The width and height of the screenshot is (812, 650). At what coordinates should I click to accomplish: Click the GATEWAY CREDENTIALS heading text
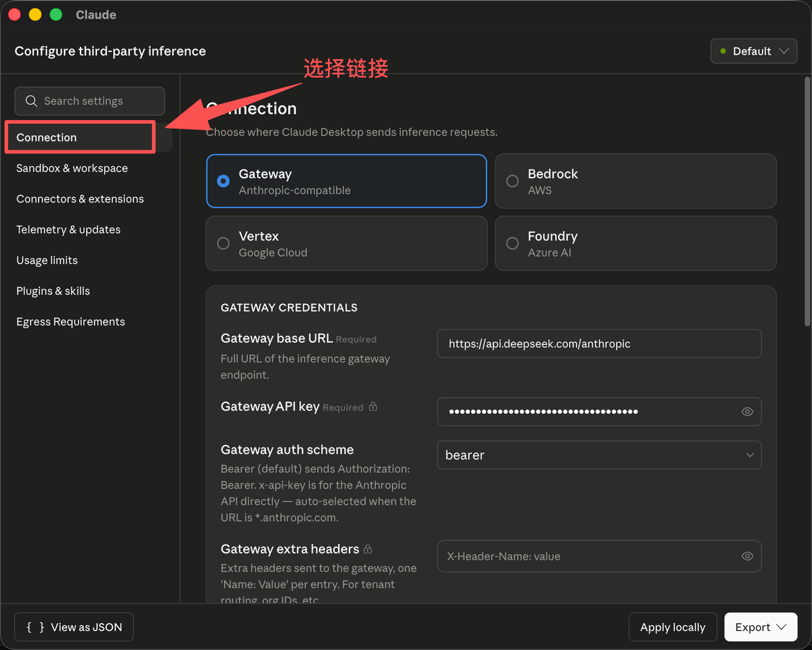tap(289, 307)
